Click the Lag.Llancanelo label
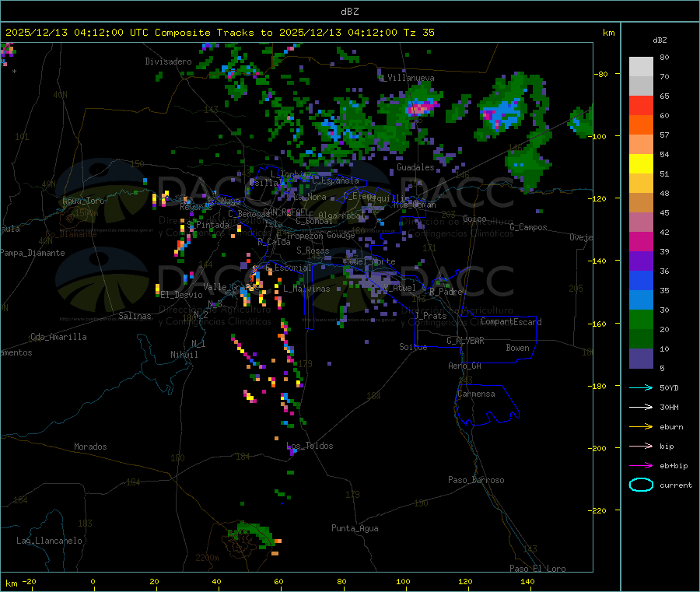This screenshot has height=592, width=700. coord(50,541)
